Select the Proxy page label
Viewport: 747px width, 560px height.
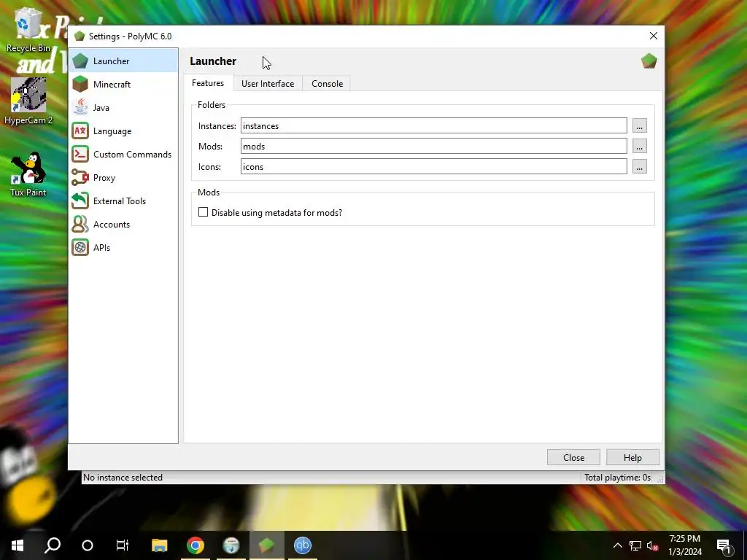(104, 178)
